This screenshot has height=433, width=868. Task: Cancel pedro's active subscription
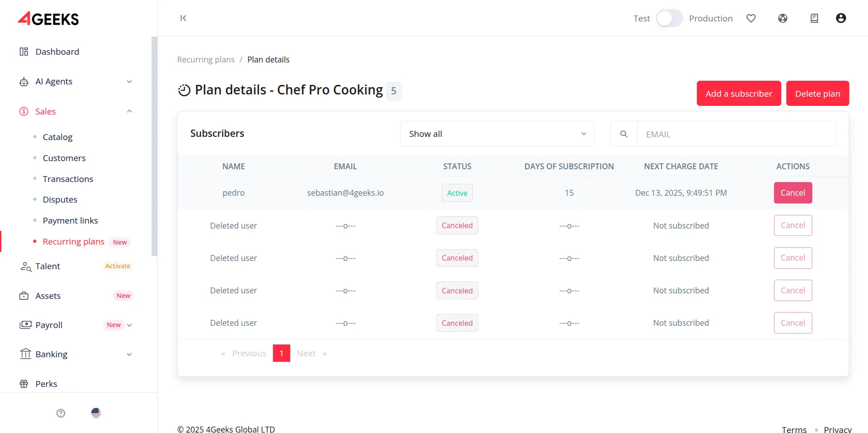coord(793,193)
